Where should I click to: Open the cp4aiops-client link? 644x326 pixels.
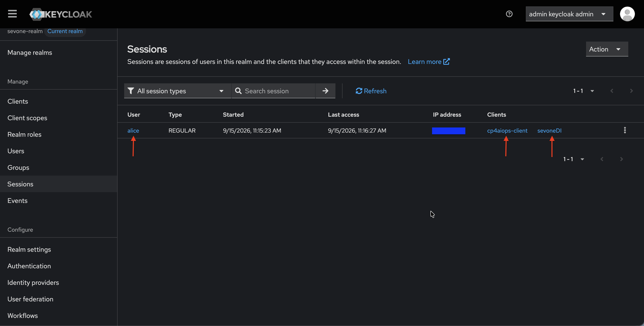(507, 131)
